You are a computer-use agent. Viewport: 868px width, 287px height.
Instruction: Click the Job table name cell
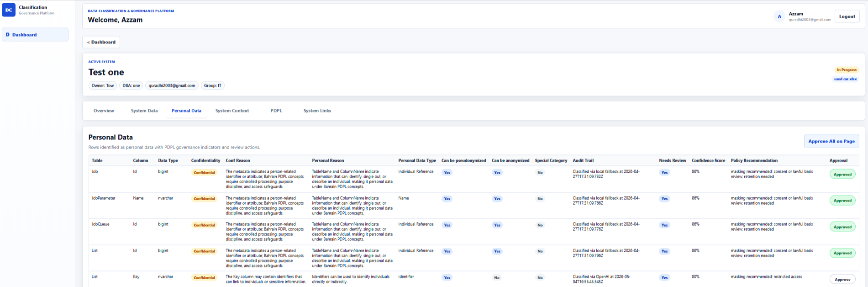pyautogui.click(x=95, y=172)
